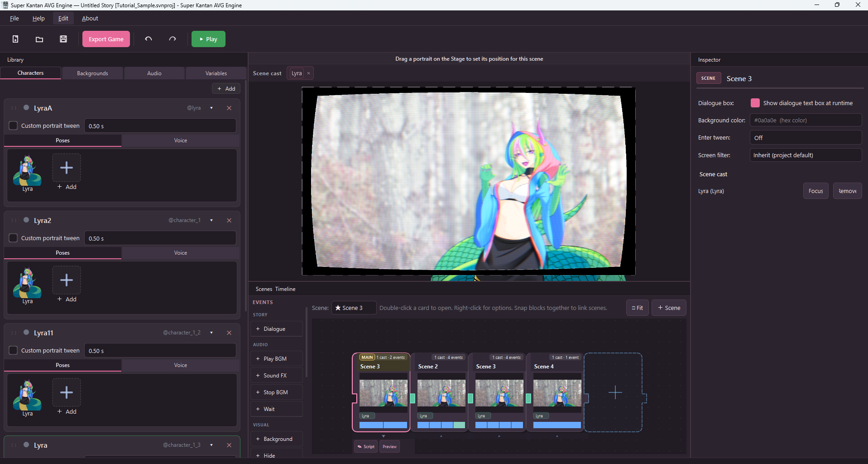Redo the last undone action
The image size is (868, 464).
point(173,39)
